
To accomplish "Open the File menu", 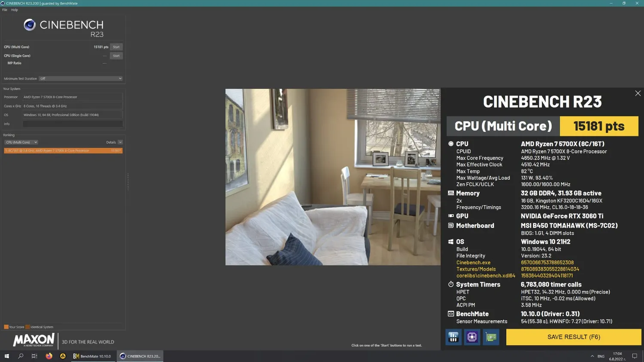I will (x=5, y=10).
